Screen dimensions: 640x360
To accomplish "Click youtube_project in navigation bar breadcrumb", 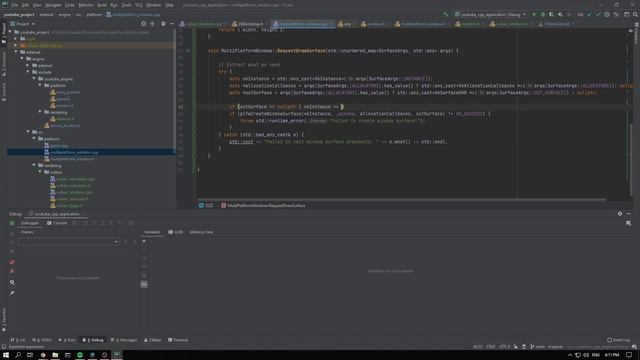I will [19, 14].
